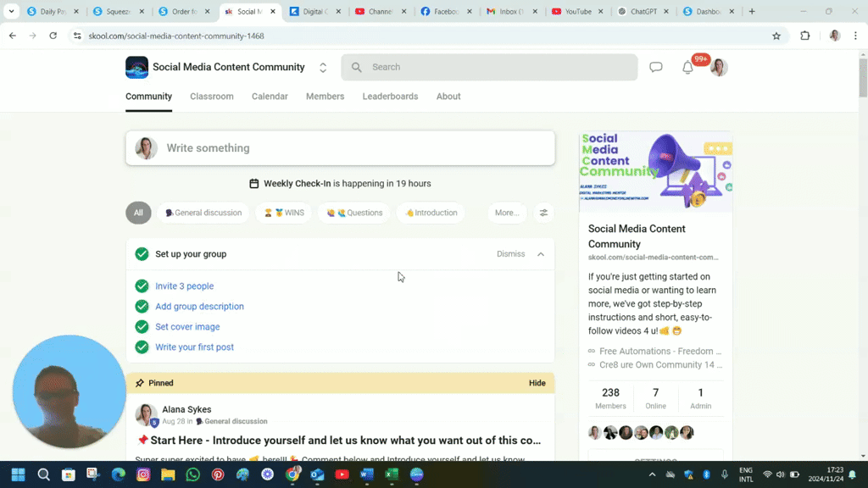
Task: Open Pinterest from the taskbar
Action: coord(218,474)
